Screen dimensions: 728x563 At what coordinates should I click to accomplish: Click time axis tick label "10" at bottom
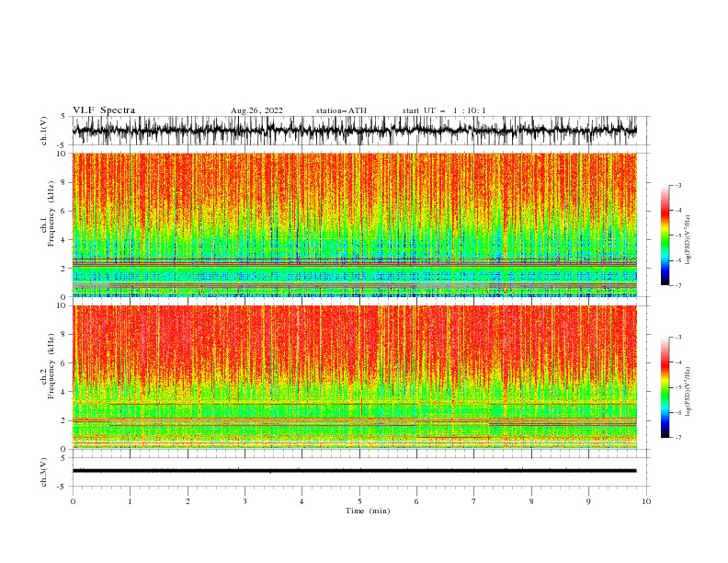point(646,501)
